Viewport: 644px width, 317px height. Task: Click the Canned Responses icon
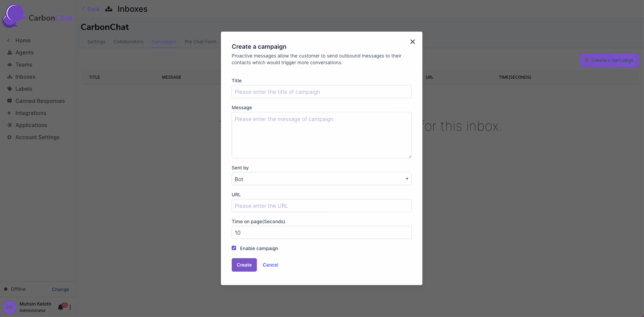coord(10,101)
